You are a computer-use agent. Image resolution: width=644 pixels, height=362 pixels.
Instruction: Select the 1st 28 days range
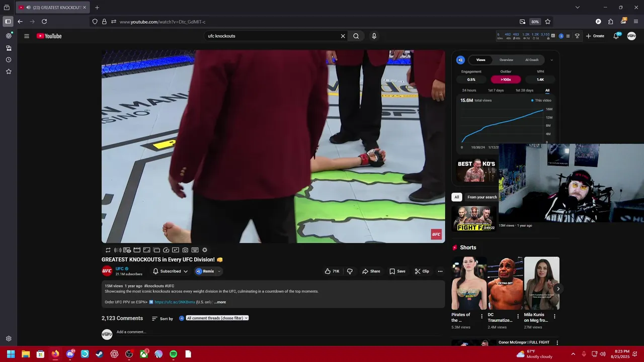pyautogui.click(x=524, y=90)
